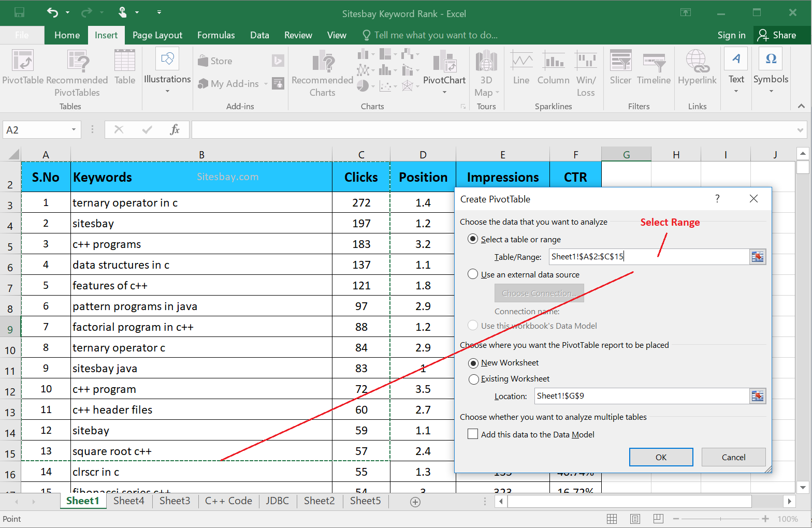Click the dialog Help question mark
The width and height of the screenshot is (812, 528).
[717, 199]
